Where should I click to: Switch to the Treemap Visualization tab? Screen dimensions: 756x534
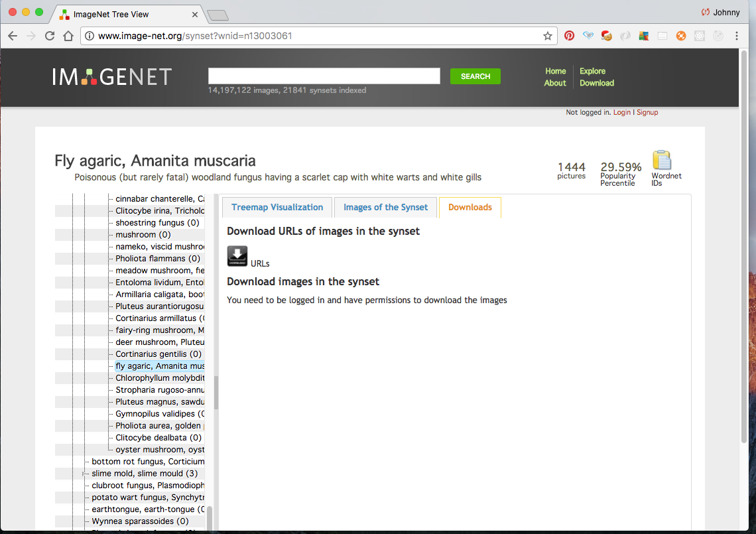(277, 208)
